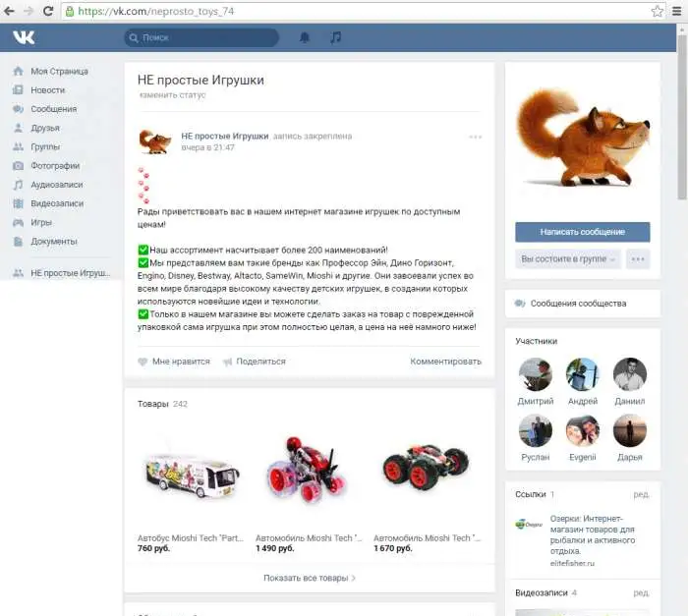Click the browser address bar URL
Image resolution: width=688 pixels, height=616 pixels.
point(155,11)
